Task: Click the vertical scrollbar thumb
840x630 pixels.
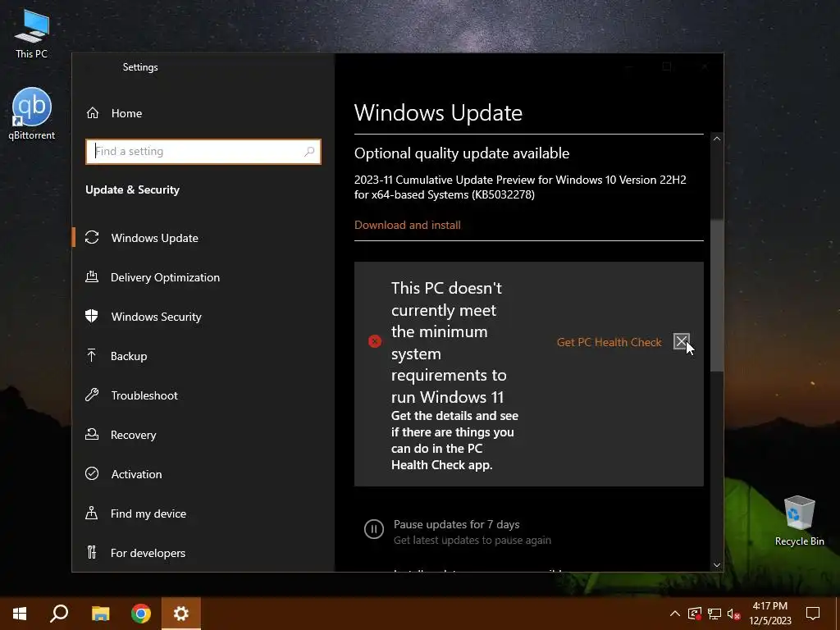Action: coord(717,294)
